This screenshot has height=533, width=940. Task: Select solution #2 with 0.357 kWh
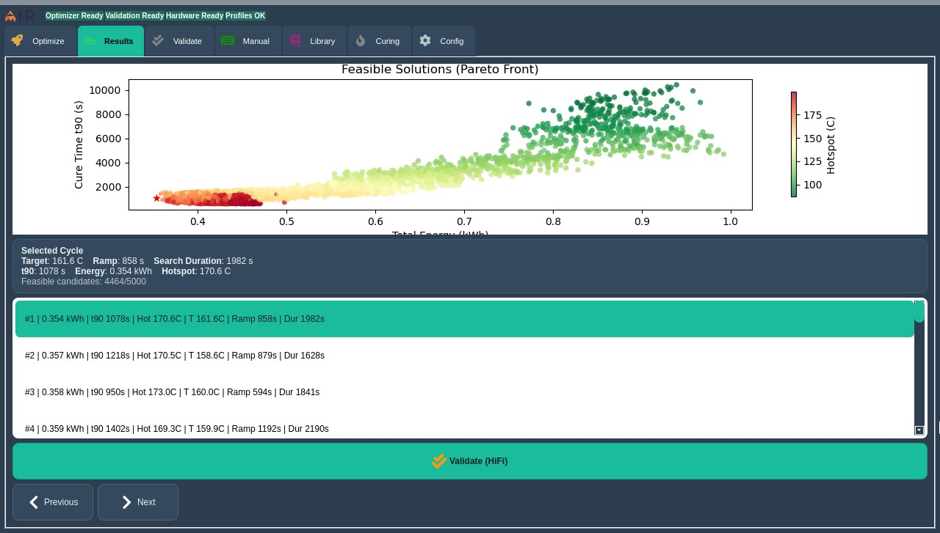[x=464, y=356]
